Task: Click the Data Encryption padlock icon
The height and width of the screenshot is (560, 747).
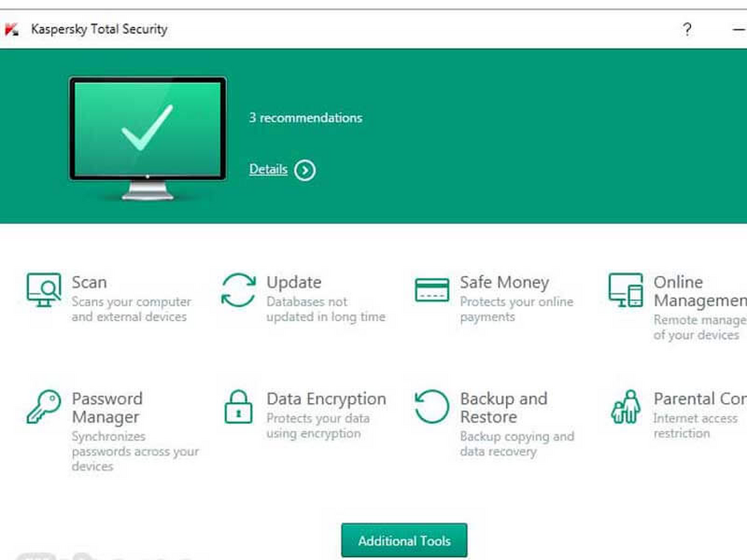Action: click(x=238, y=406)
